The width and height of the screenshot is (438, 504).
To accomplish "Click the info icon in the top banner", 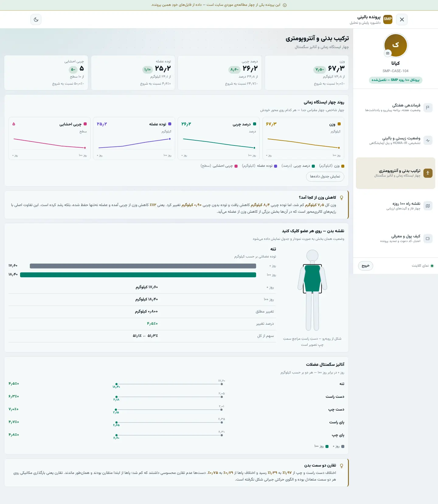I will (285, 5).
